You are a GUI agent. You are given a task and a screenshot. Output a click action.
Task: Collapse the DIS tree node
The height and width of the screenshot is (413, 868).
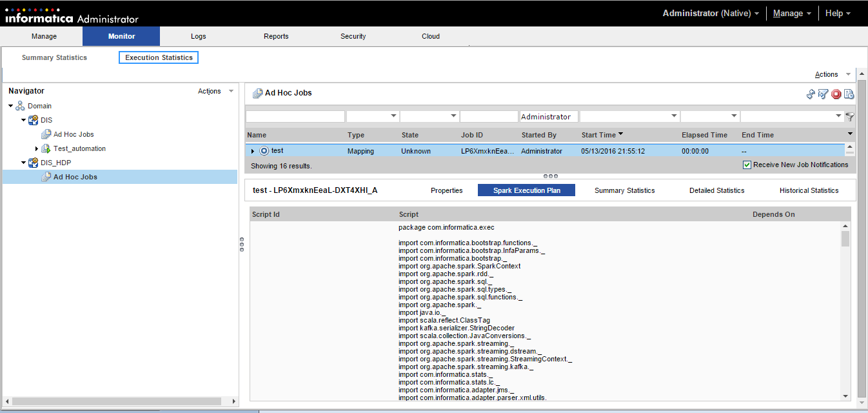pyautogui.click(x=24, y=120)
